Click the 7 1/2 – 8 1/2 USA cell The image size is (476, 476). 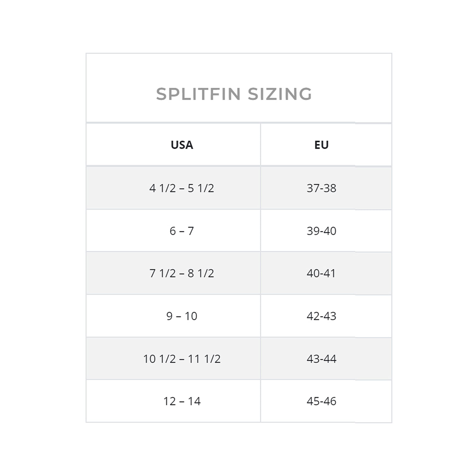(x=173, y=273)
